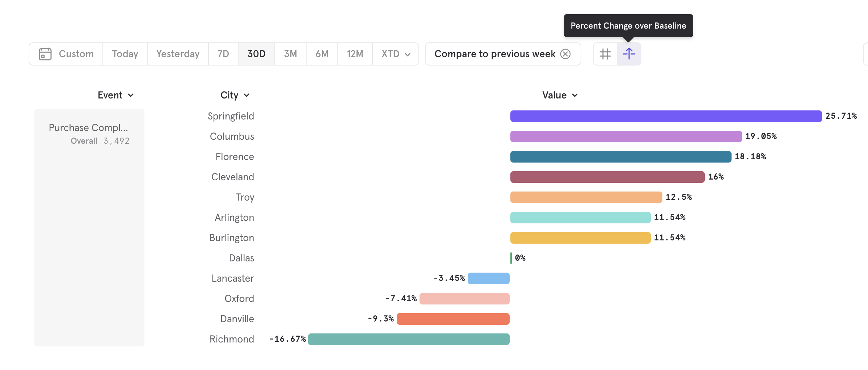Open Custom date range selection
Viewport: 868px width, 370px height.
click(76, 54)
